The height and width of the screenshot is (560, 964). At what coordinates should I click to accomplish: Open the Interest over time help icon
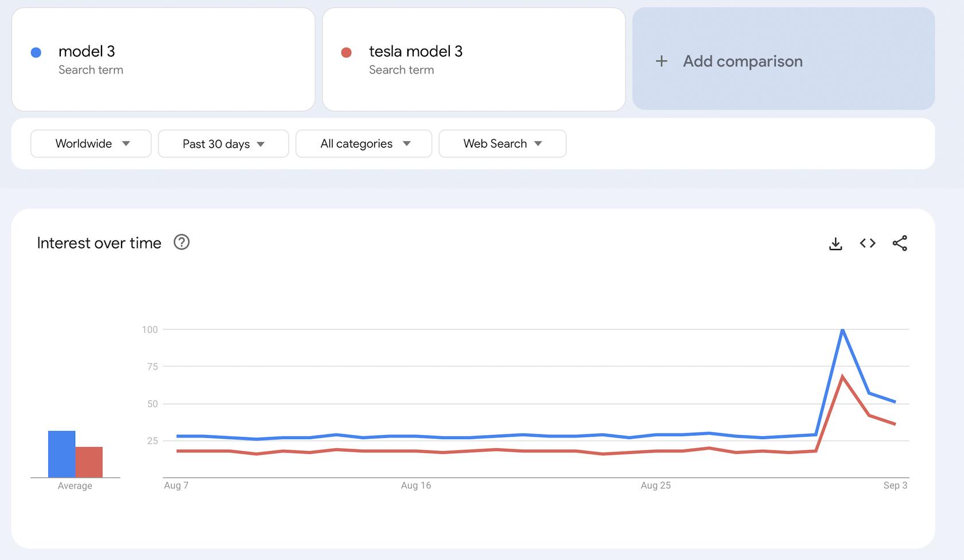tap(181, 243)
